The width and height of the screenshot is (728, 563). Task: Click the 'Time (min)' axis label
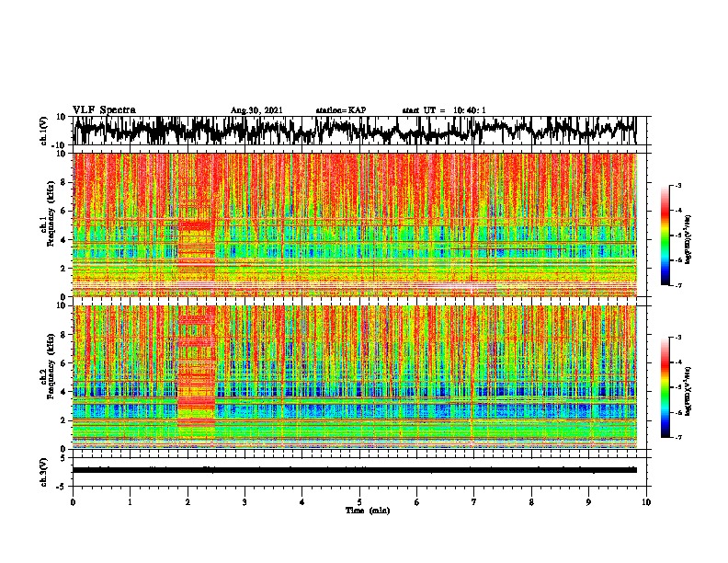[368, 511]
